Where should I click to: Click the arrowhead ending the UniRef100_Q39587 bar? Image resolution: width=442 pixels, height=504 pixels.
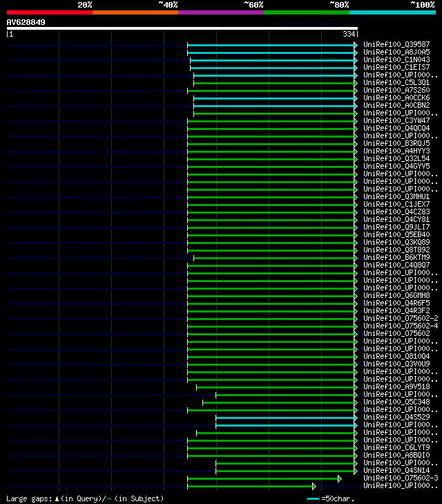pos(356,46)
